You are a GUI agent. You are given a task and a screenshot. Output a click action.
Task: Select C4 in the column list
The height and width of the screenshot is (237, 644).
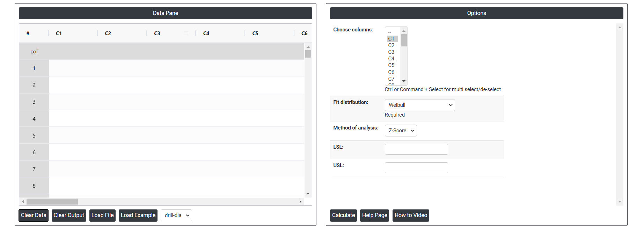pyautogui.click(x=391, y=59)
